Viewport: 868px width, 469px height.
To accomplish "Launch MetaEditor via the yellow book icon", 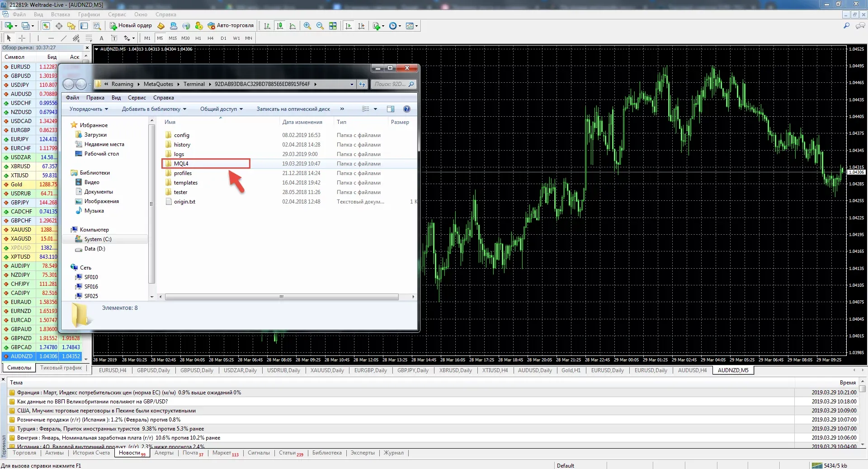I will coord(161,26).
